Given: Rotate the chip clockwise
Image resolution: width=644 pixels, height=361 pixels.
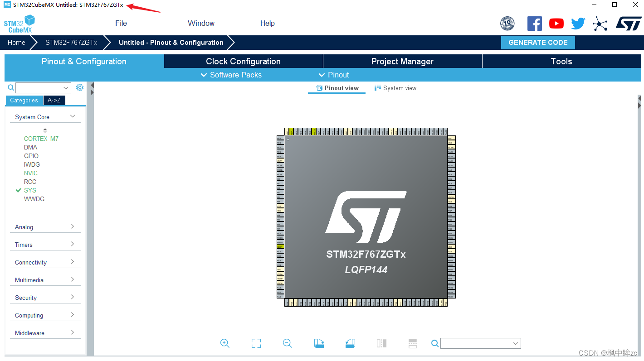Looking at the screenshot, I should (319, 343).
